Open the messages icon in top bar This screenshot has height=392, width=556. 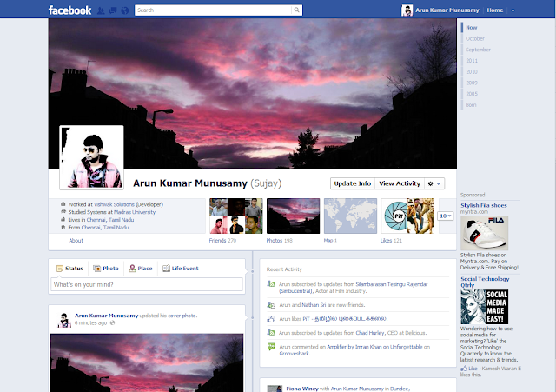click(113, 10)
